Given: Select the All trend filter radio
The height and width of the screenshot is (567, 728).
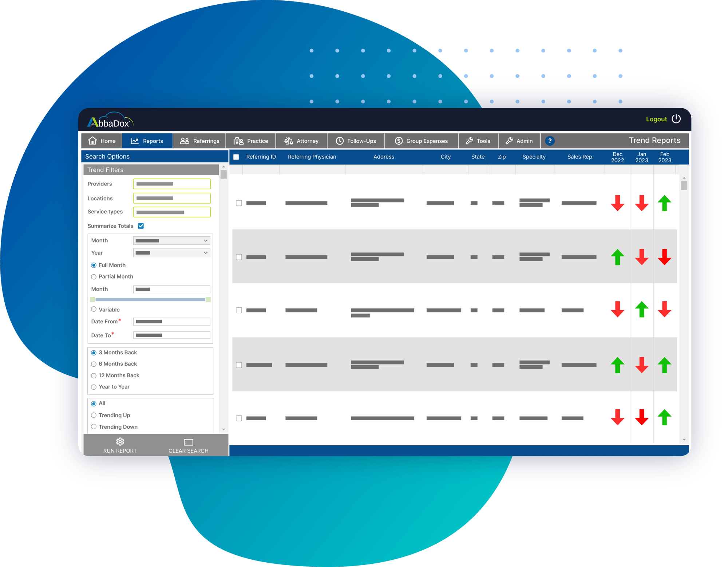Looking at the screenshot, I should click(94, 403).
